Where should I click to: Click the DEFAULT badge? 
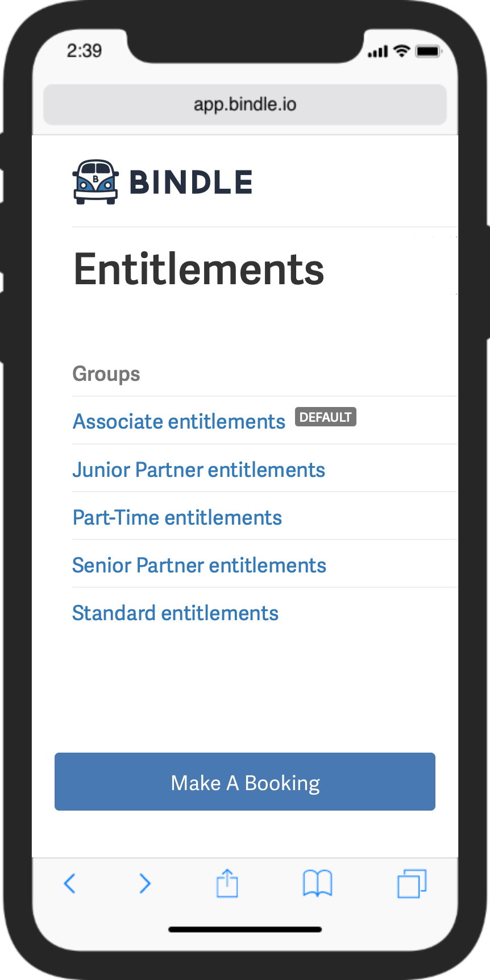click(x=326, y=417)
